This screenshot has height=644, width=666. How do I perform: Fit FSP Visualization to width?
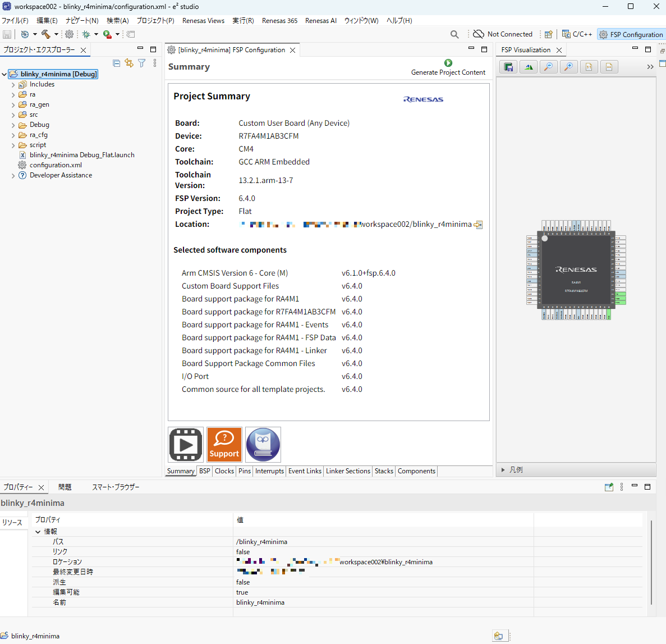point(609,67)
